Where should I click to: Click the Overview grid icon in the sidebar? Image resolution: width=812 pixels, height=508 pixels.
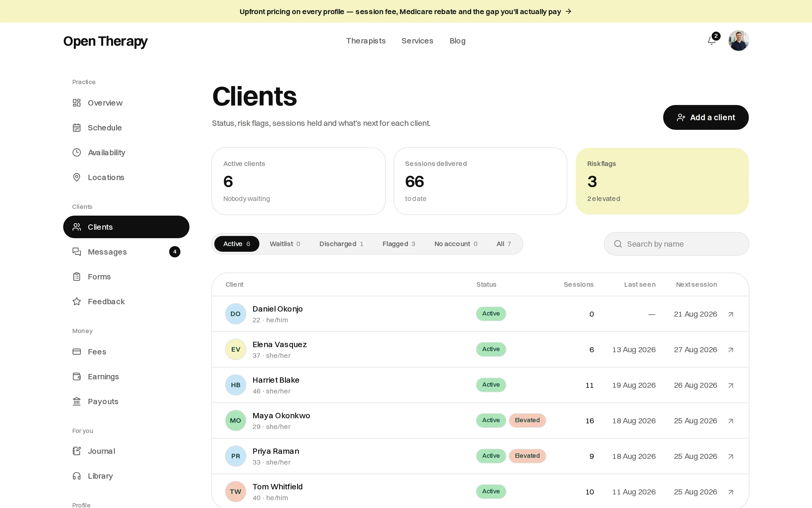click(x=77, y=103)
